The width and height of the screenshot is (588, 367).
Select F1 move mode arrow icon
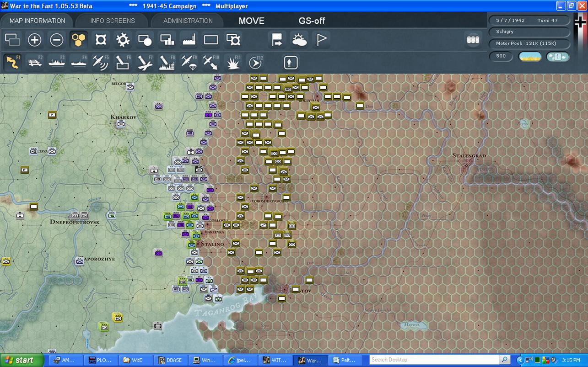pyautogui.click(x=13, y=63)
